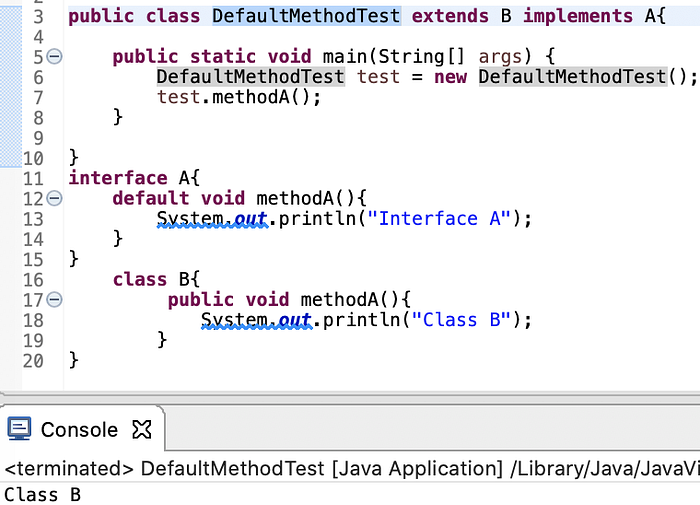Image resolution: width=700 pixels, height=505 pixels.
Task: Click the blue change marker strip in left ruler
Action: (x=11, y=85)
